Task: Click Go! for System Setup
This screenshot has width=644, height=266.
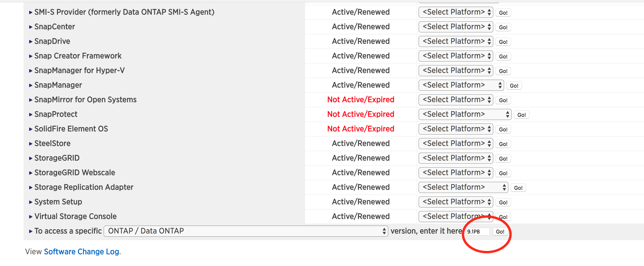Action: (x=503, y=202)
